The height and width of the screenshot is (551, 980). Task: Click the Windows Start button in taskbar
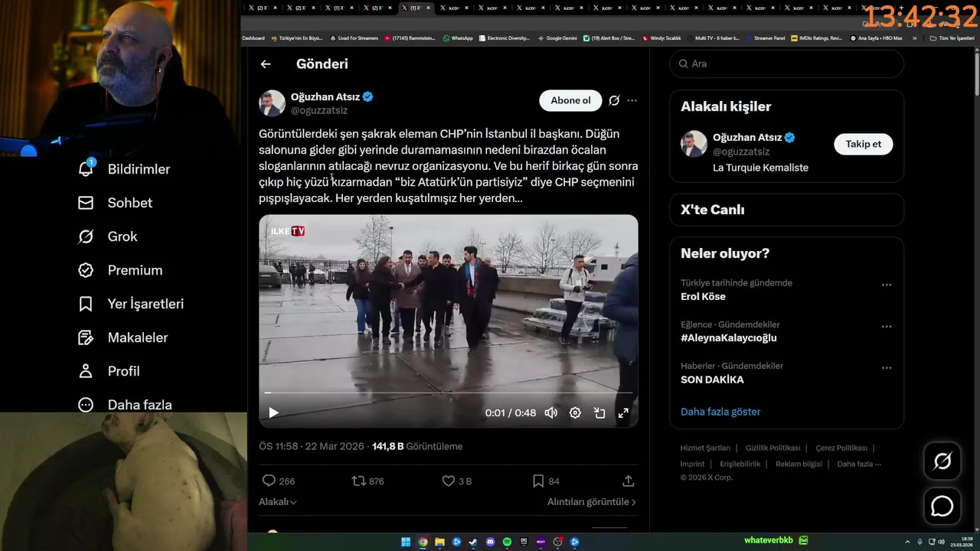pos(406,542)
